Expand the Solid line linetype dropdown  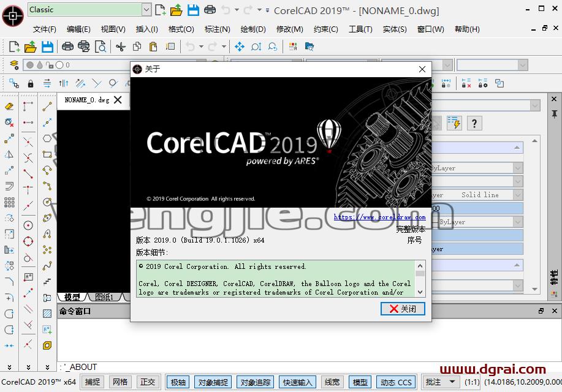click(517, 195)
